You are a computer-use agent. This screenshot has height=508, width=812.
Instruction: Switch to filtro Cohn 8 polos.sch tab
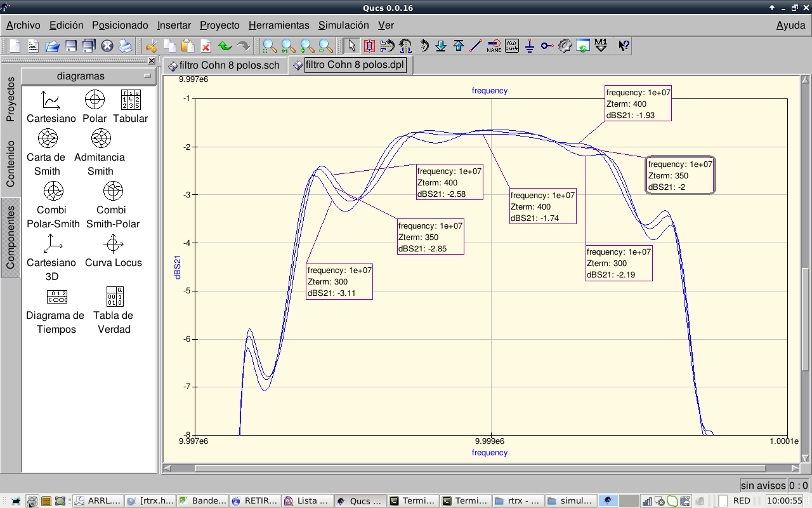click(225, 65)
